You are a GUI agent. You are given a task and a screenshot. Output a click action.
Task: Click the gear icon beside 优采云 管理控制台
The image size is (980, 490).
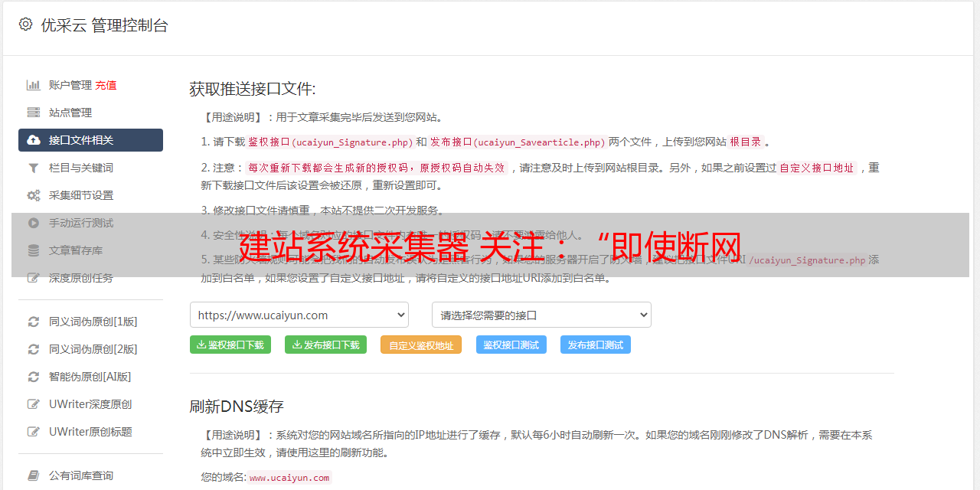(25, 24)
